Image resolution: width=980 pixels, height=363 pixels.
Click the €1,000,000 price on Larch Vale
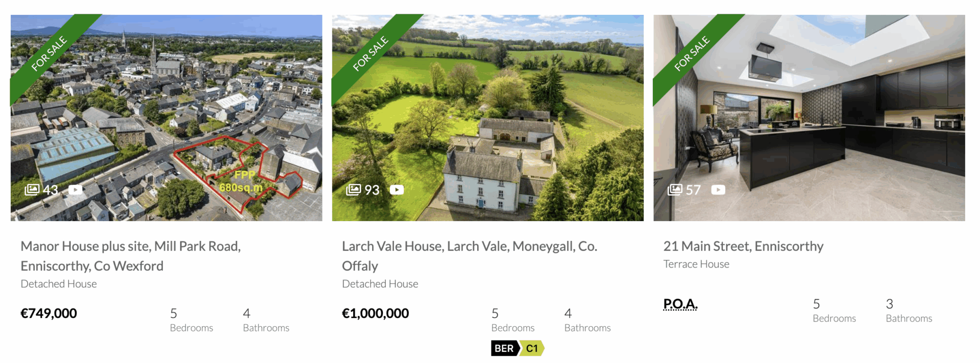376,313
